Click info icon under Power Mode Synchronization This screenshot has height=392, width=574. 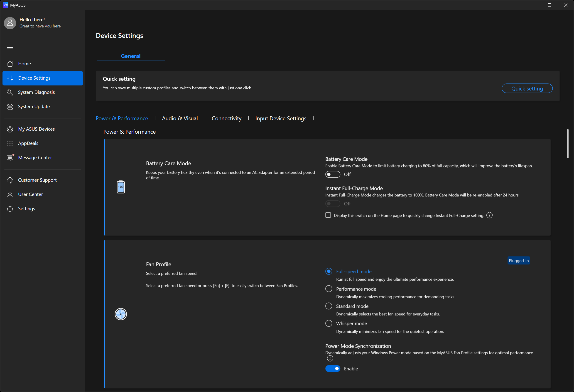click(x=330, y=358)
